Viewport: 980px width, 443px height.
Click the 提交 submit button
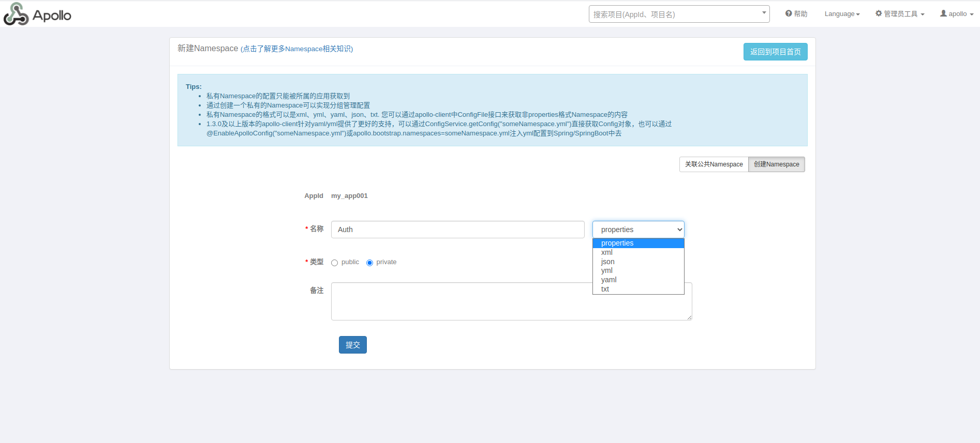click(353, 345)
